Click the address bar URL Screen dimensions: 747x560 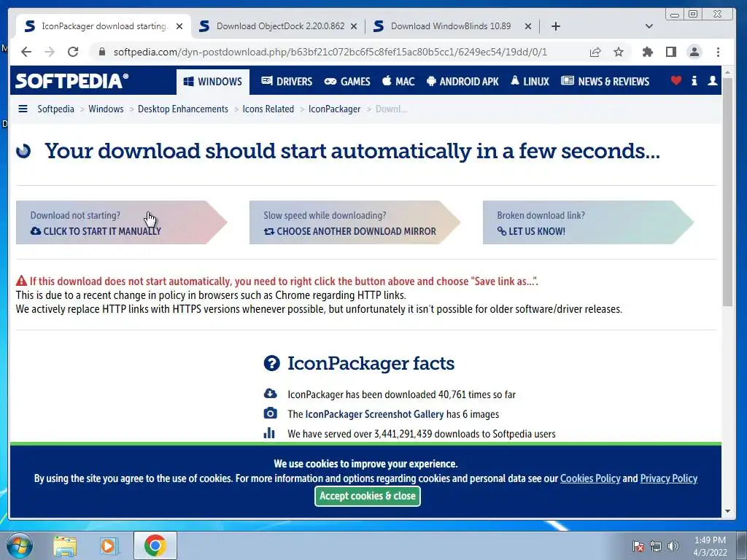[330, 52]
